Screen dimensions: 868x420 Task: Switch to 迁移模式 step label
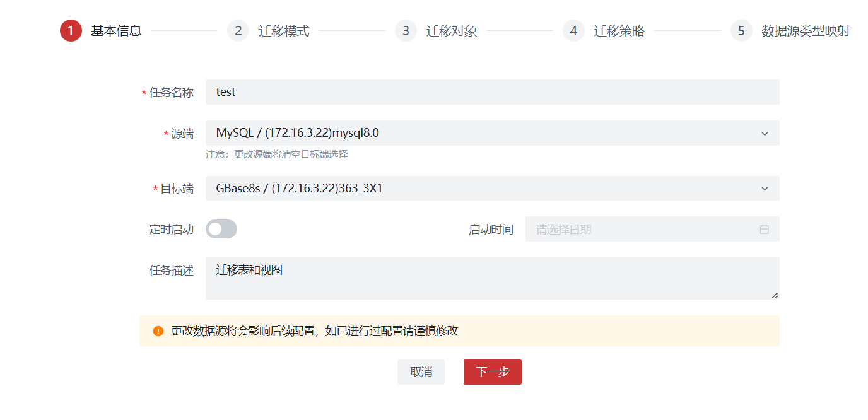(284, 31)
